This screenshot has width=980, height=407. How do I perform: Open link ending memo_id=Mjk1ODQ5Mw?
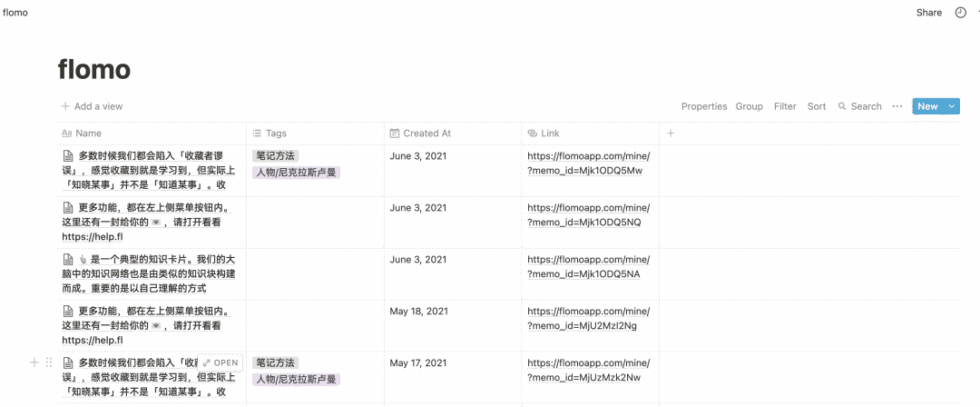(589, 164)
